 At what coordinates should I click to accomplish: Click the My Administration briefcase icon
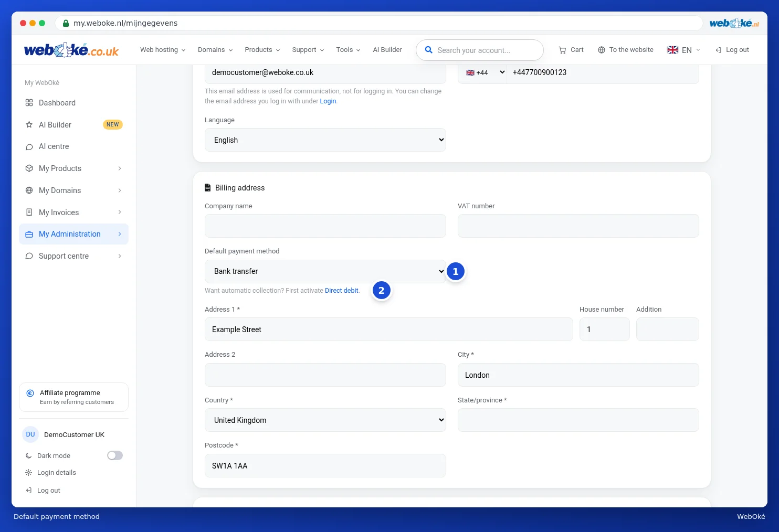point(29,235)
